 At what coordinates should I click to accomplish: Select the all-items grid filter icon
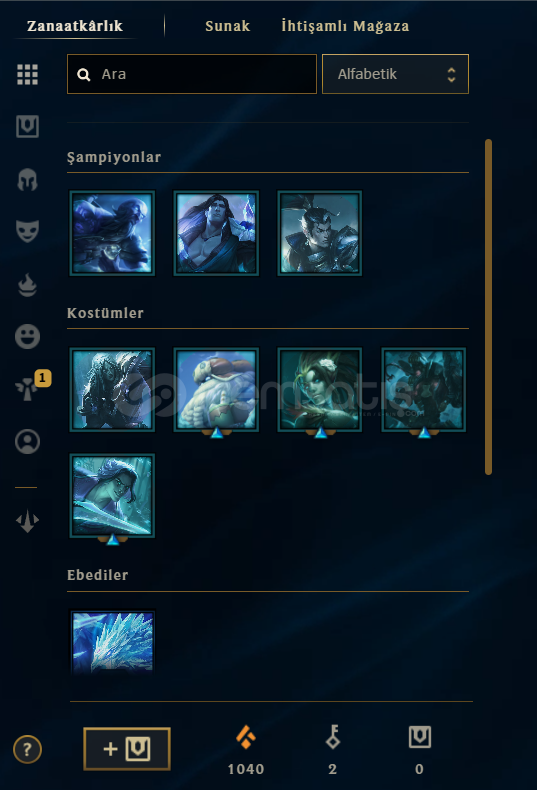tap(27, 75)
